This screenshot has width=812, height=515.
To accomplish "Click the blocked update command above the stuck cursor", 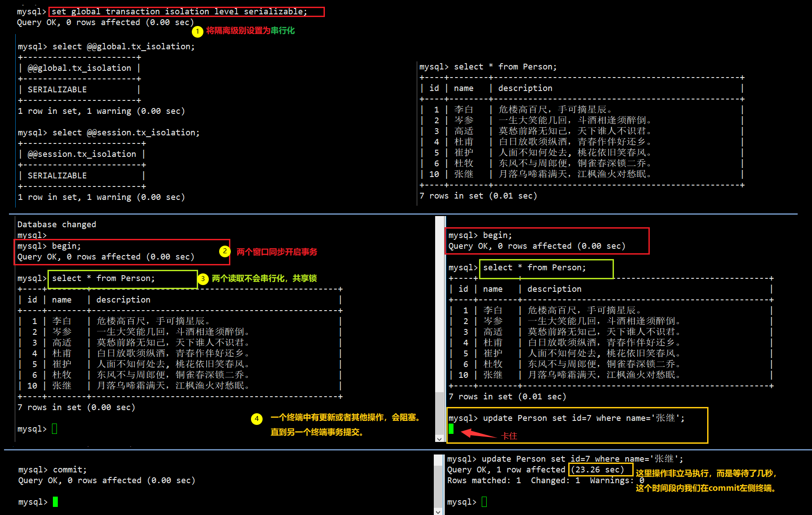I will [x=584, y=418].
